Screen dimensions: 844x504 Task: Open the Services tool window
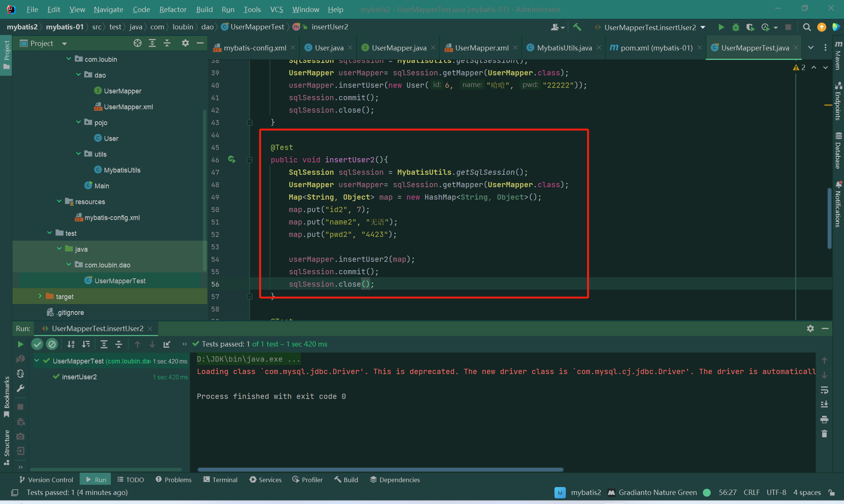tap(265, 480)
